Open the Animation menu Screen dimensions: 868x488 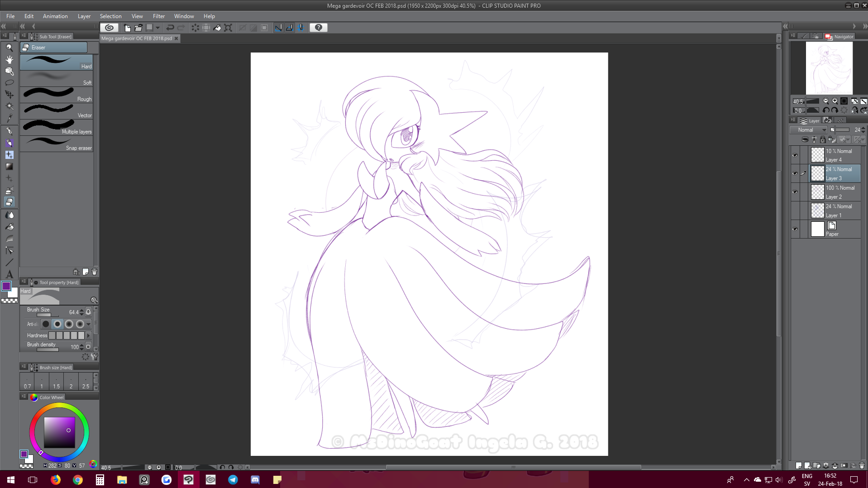point(55,16)
